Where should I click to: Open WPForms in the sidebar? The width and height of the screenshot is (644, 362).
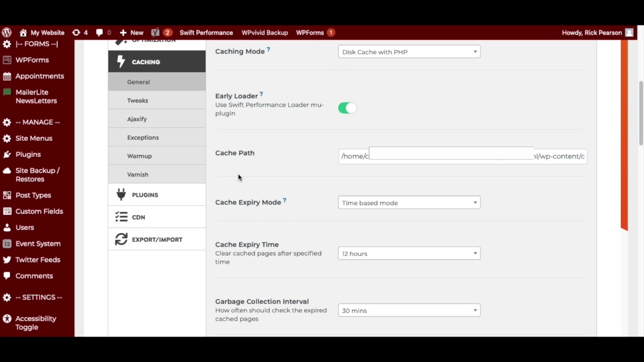point(32,60)
